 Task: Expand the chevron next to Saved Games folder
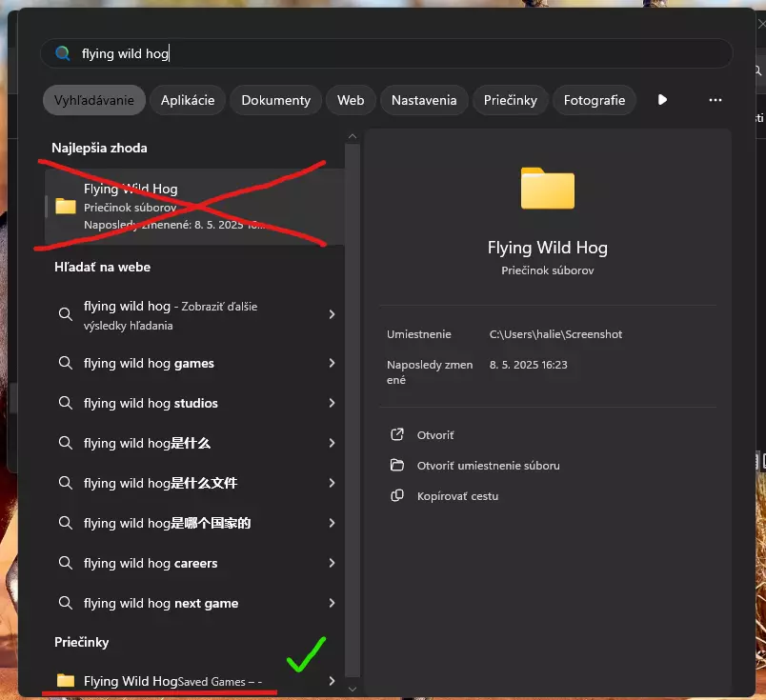click(332, 681)
